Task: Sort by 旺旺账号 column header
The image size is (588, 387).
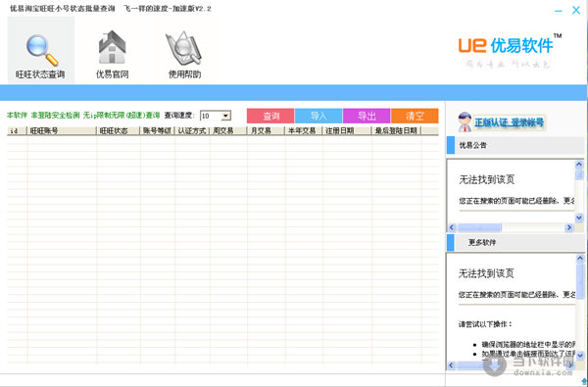Action: click(62, 131)
